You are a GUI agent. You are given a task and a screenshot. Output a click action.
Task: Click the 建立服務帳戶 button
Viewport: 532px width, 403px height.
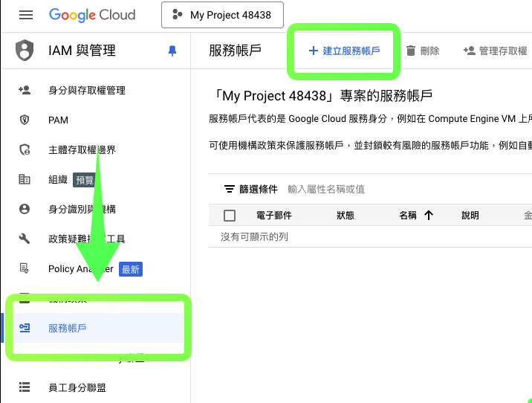pyautogui.click(x=344, y=51)
